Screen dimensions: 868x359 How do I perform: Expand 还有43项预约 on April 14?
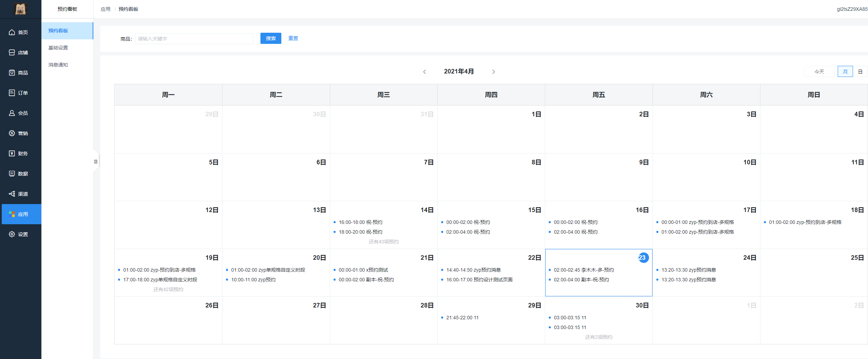point(383,241)
